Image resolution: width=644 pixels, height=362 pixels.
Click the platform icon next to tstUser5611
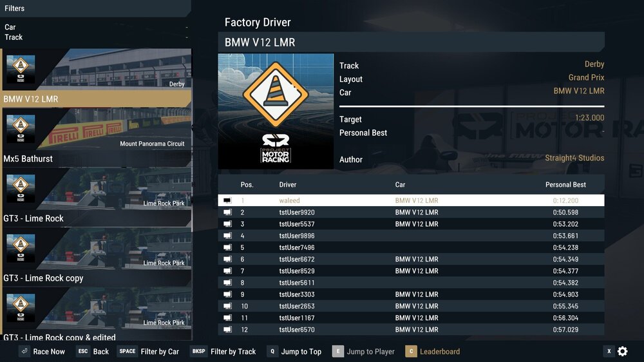227,283
